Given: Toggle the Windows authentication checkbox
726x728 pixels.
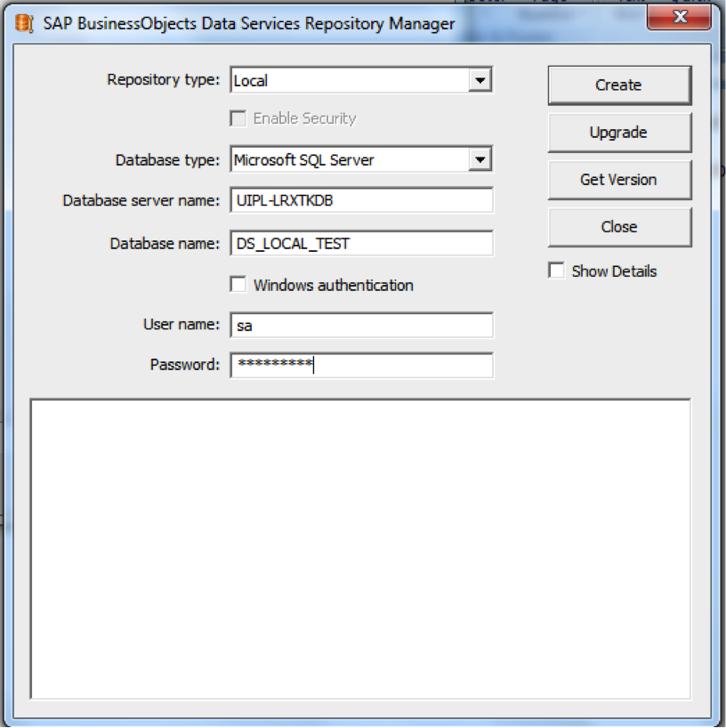Looking at the screenshot, I should click(238, 285).
